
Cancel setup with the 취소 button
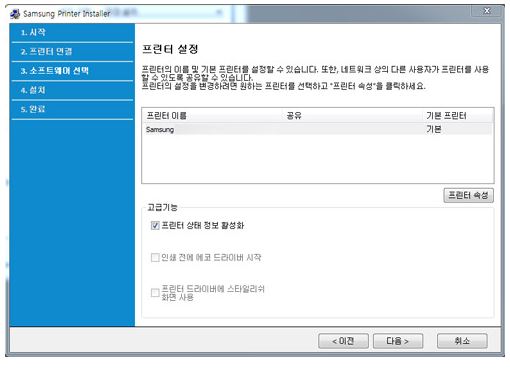[x=462, y=341]
